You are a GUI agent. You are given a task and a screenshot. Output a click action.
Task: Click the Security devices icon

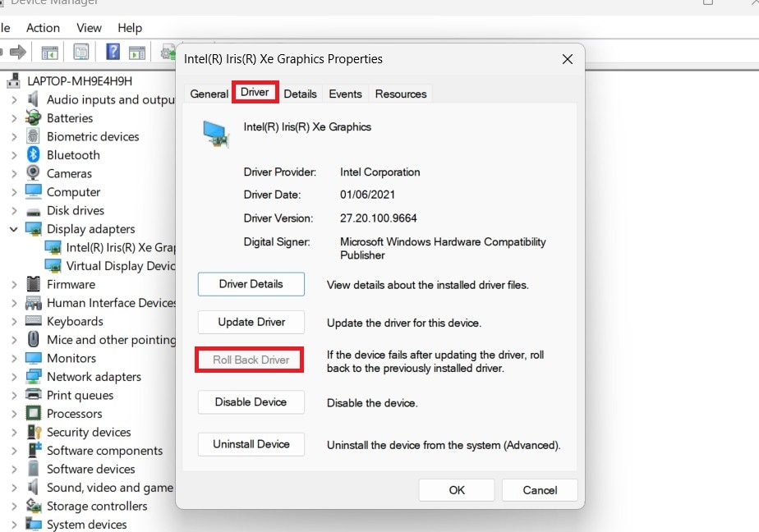pos(34,431)
